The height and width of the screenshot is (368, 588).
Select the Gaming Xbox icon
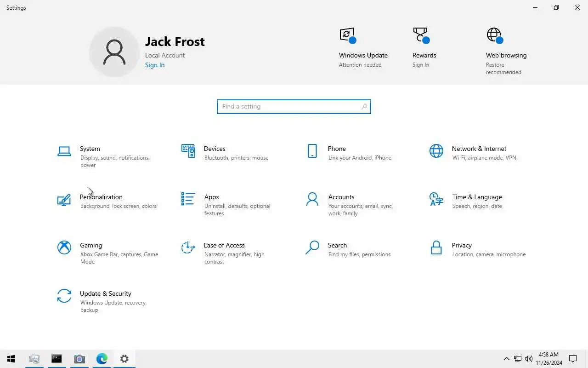click(x=64, y=247)
